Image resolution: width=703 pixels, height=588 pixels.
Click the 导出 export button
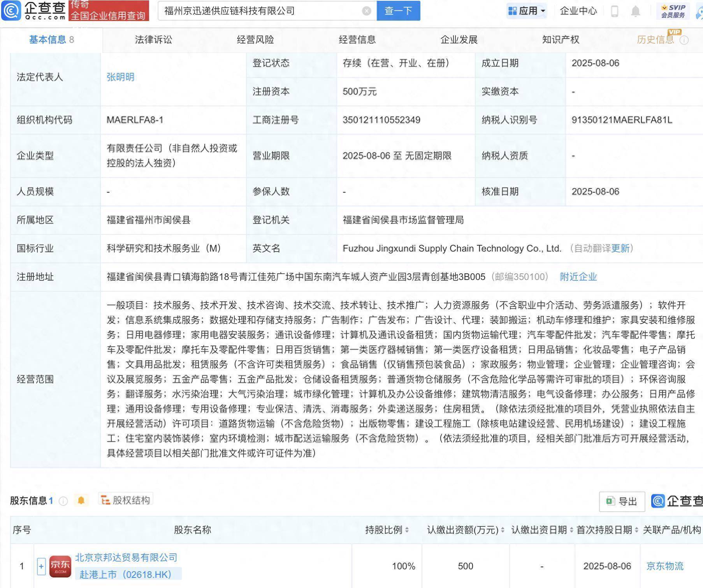622,501
